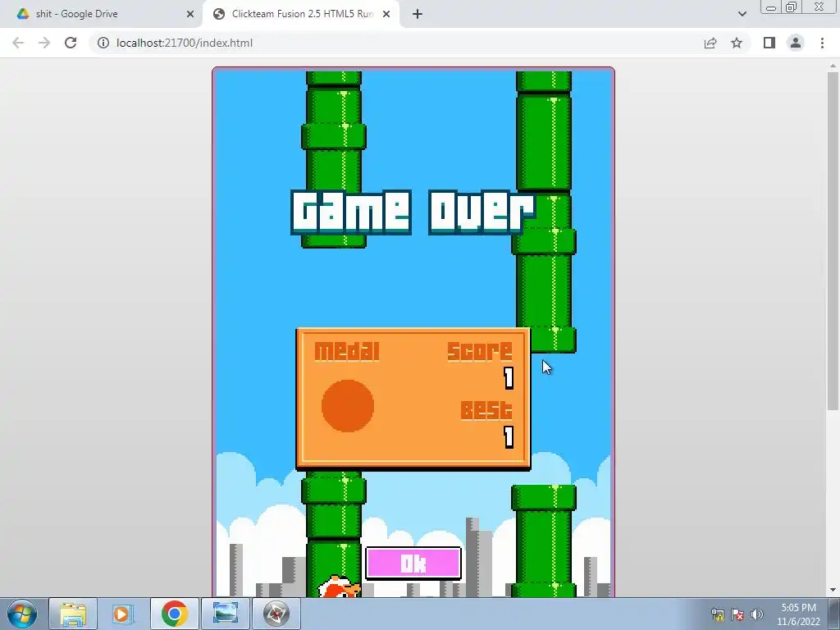The height and width of the screenshot is (630, 840).
Task: View site information icon in address bar
Action: pos(103,43)
